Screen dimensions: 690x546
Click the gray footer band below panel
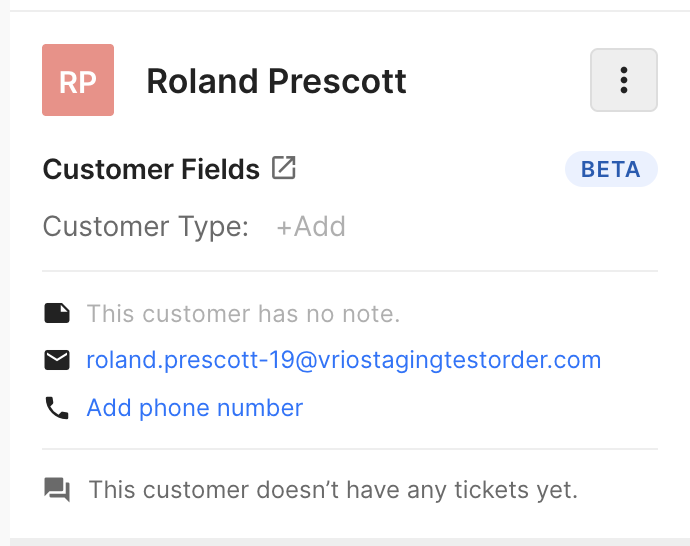[x=350, y=542]
